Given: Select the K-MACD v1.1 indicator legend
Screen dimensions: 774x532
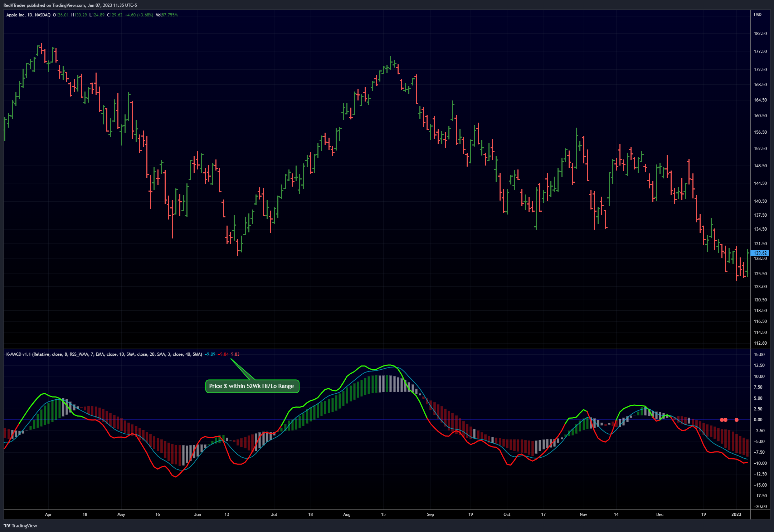Looking at the screenshot, I should pos(104,354).
